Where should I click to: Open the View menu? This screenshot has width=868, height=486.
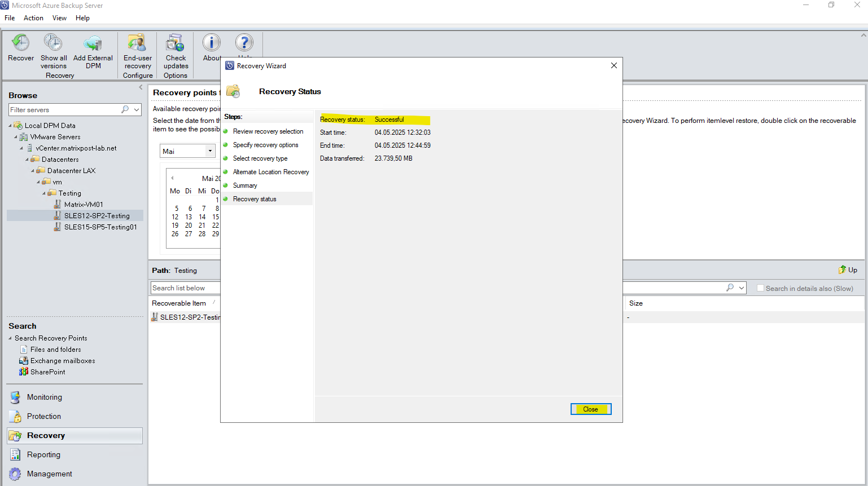point(59,18)
